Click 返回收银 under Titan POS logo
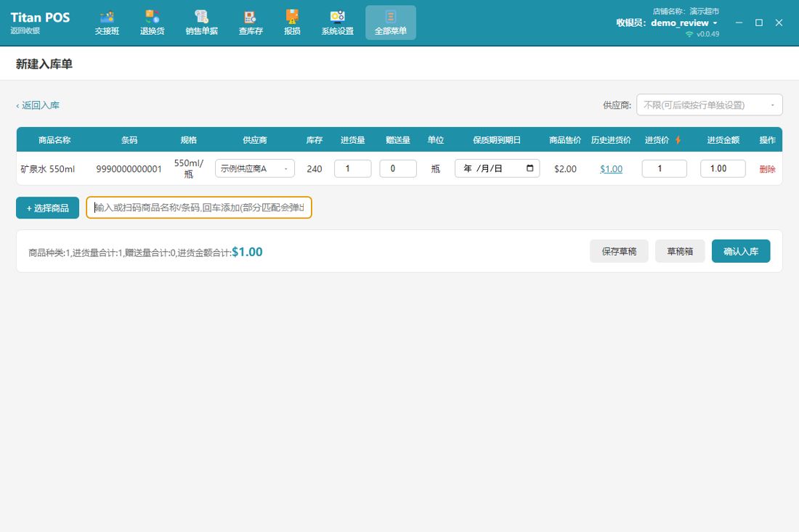This screenshot has height=532, width=799. pyautogui.click(x=25, y=30)
